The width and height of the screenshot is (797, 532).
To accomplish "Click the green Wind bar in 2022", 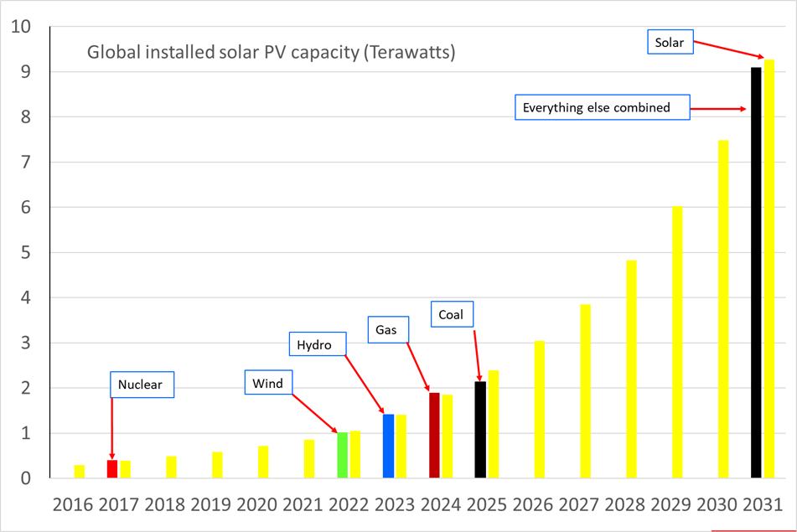I will pyautogui.click(x=343, y=455).
